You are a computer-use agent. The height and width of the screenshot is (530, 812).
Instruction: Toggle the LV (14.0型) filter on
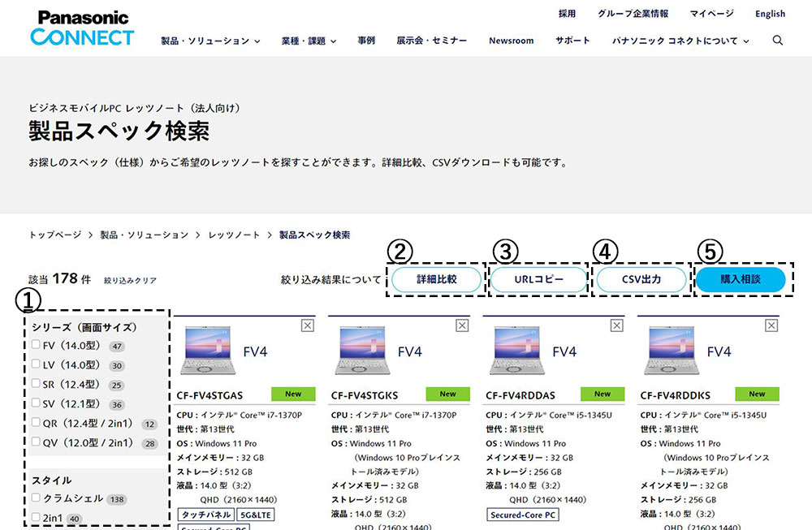36,364
